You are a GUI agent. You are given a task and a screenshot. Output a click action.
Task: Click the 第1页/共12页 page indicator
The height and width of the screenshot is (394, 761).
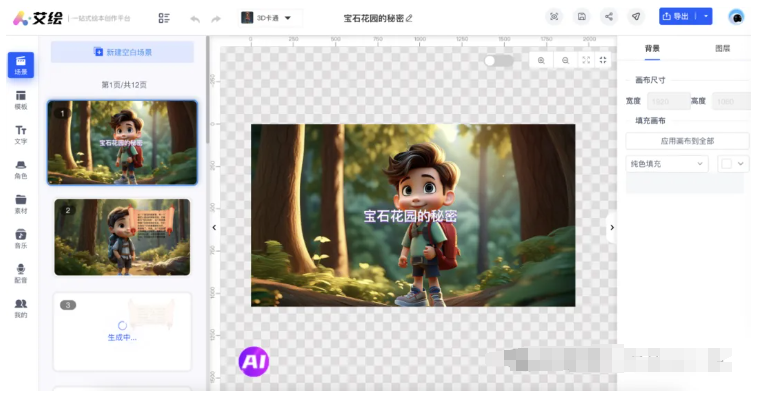124,85
